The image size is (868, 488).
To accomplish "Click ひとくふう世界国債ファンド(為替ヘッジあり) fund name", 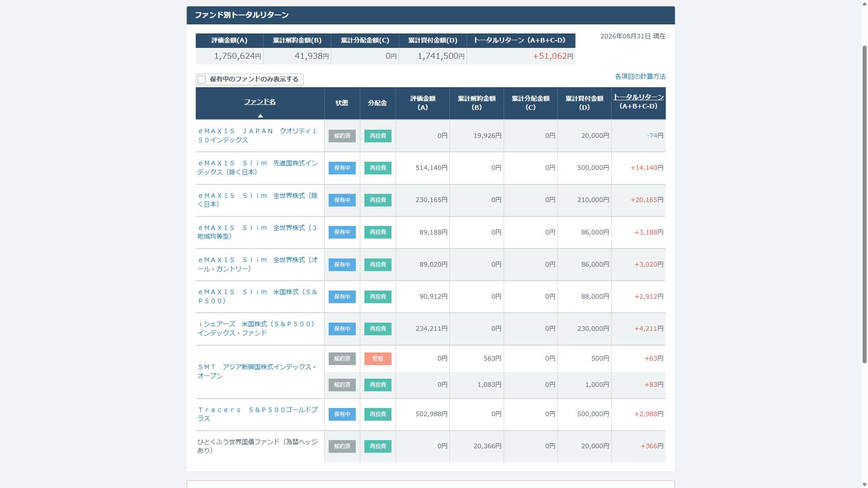I will tap(258, 446).
